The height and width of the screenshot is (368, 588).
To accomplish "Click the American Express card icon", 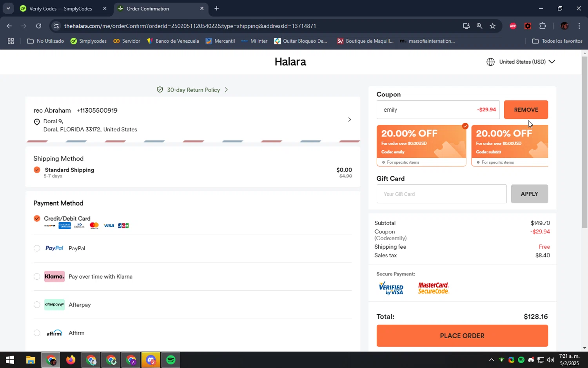I will (65, 226).
